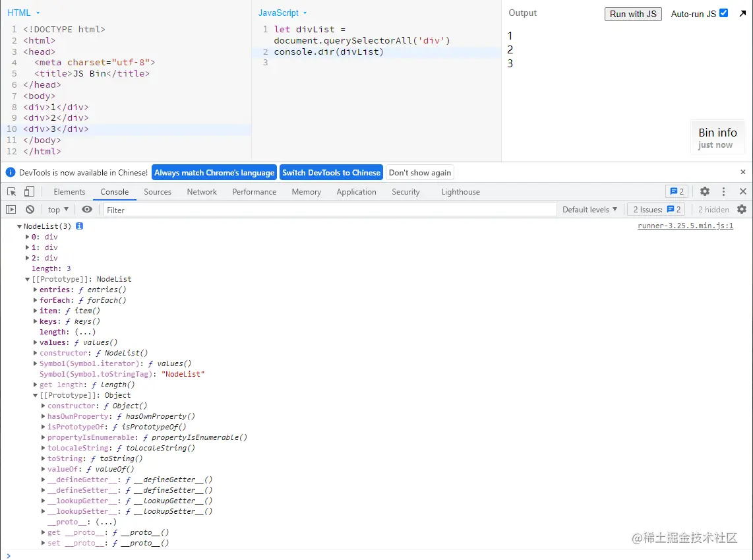Click into the console Filter field
This screenshot has width=753, height=560.
(330, 210)
